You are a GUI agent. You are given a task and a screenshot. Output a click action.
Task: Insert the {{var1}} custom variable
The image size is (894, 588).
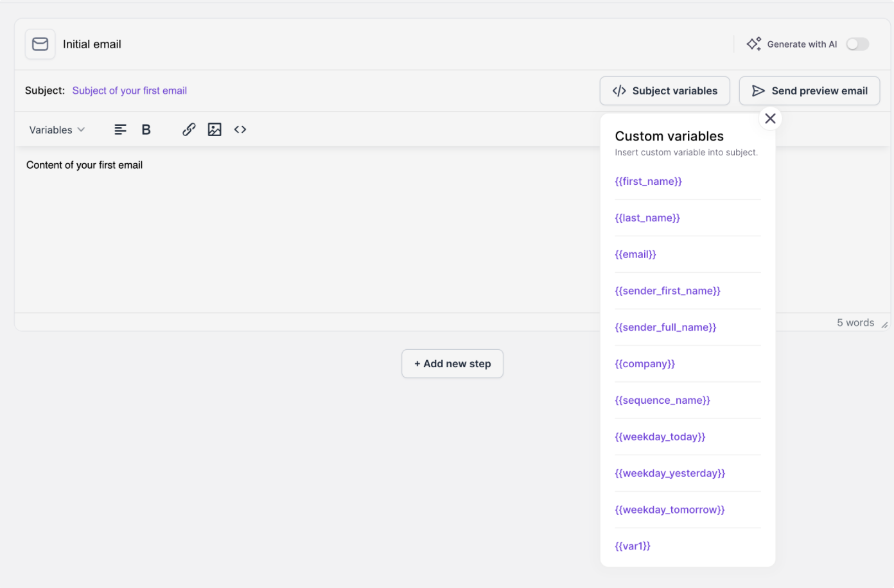(x=633, y=546)
